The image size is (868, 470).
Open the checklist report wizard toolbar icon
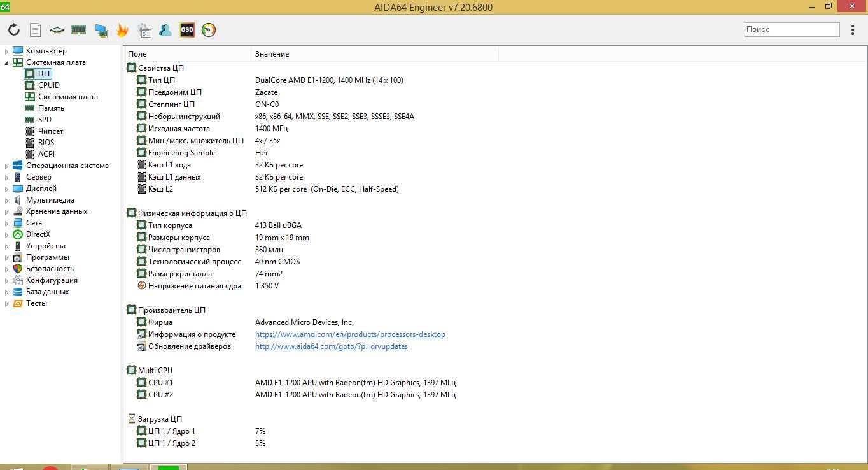[x=144, y=30]
